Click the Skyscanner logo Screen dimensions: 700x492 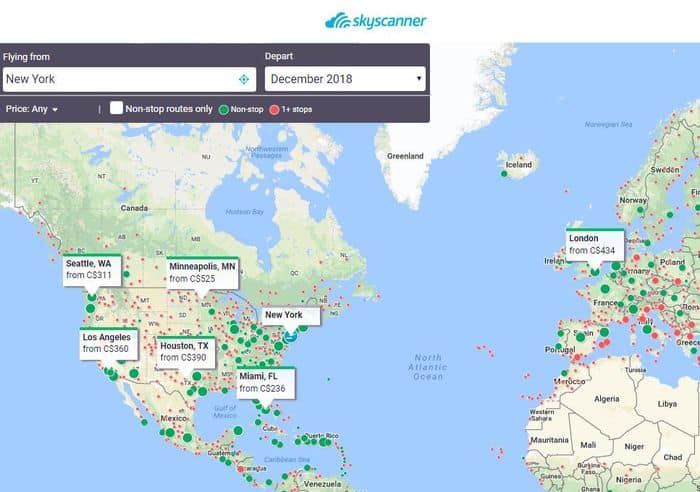(375, 20)
